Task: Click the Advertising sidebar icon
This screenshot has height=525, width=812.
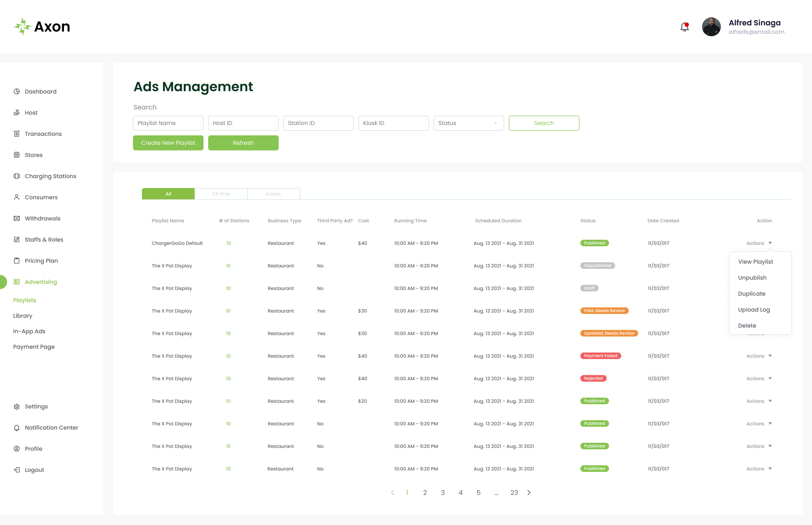Action: [x=16, y=282]
